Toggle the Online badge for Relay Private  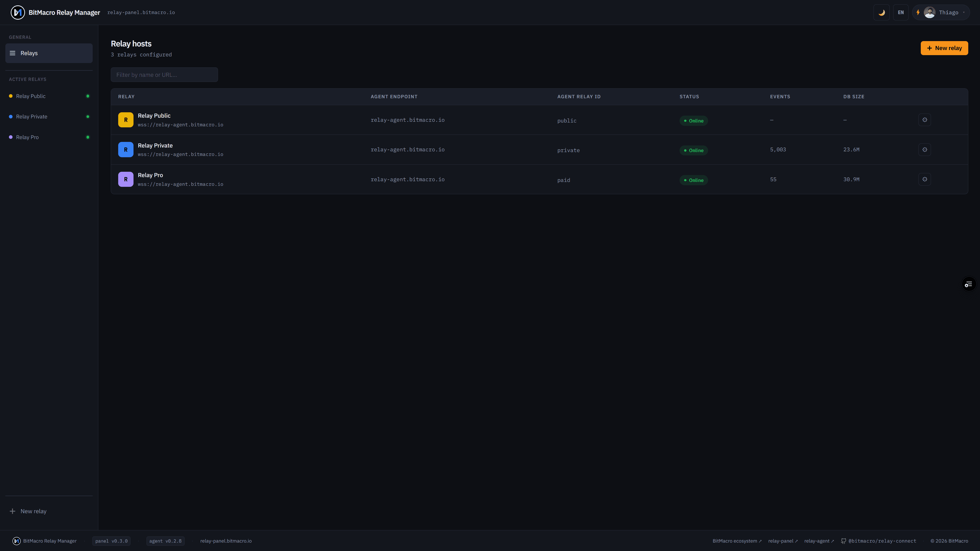click(x=694, y=150)
